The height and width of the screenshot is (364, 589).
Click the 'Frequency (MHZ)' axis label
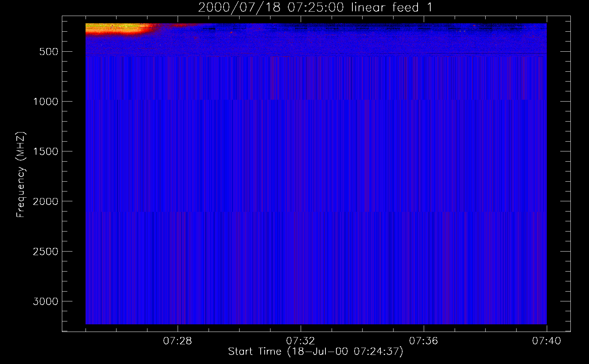point(21,175)
